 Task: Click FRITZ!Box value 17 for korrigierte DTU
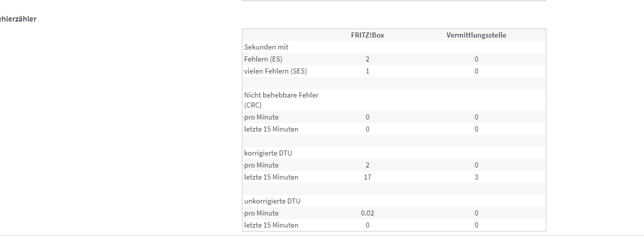(x=368, y=177)
